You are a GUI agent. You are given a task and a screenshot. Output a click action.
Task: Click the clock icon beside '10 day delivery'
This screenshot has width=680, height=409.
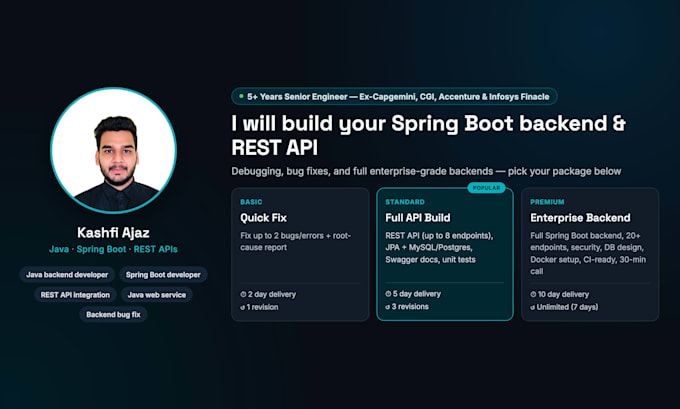(x=533, y=294)
